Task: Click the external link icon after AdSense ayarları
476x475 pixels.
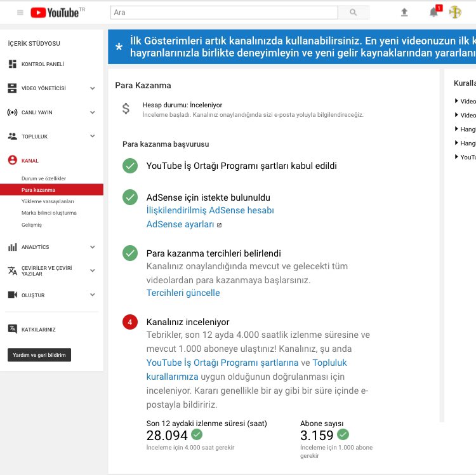Action: [x=219, y=225]
